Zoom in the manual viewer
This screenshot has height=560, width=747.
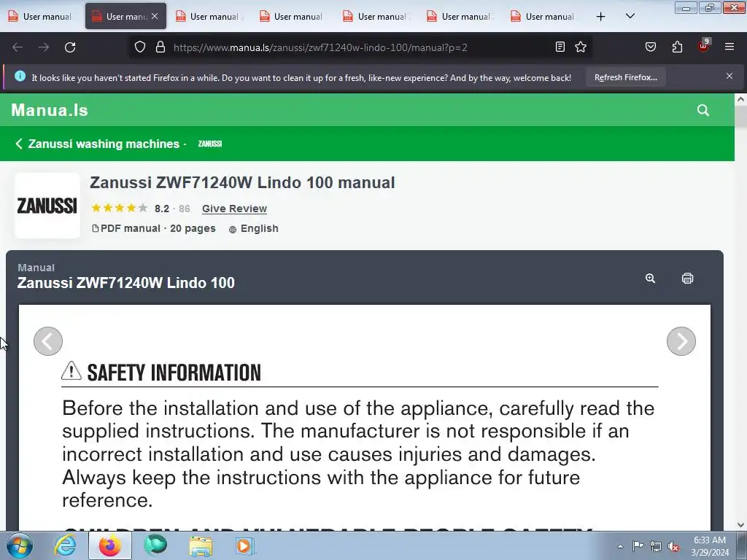650,279
